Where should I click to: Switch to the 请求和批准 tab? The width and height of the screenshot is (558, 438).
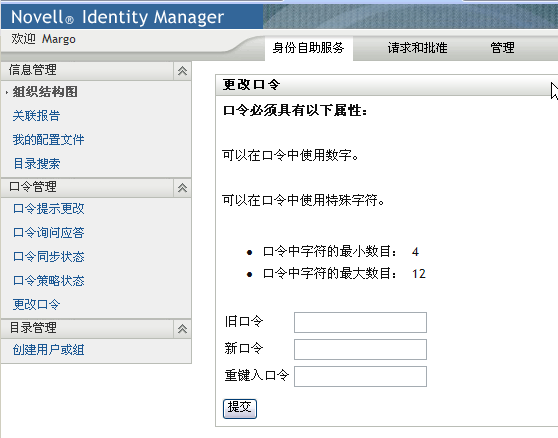point(417,48)
